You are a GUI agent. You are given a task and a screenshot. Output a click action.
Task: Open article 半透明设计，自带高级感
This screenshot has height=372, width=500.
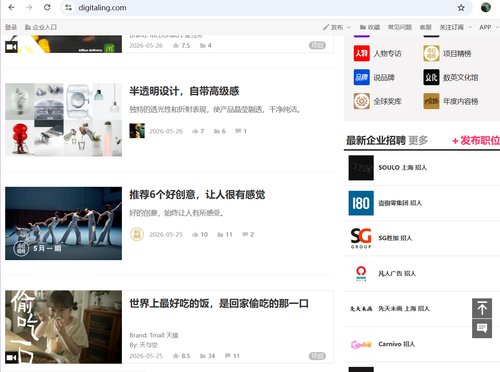pos(184,91)
